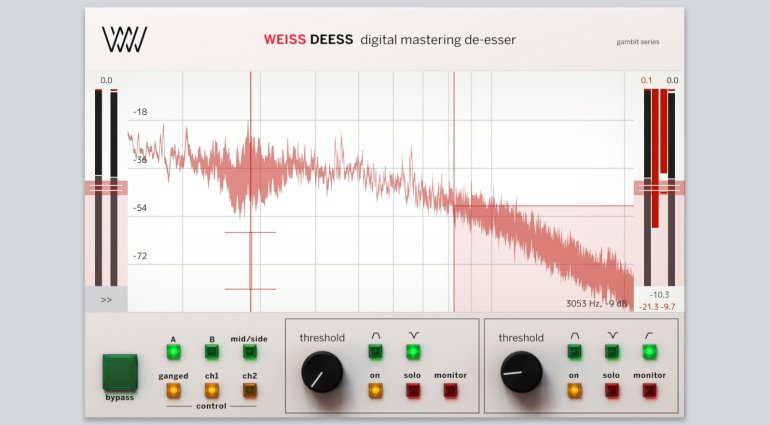Select ch1 control button

point(211,390)
